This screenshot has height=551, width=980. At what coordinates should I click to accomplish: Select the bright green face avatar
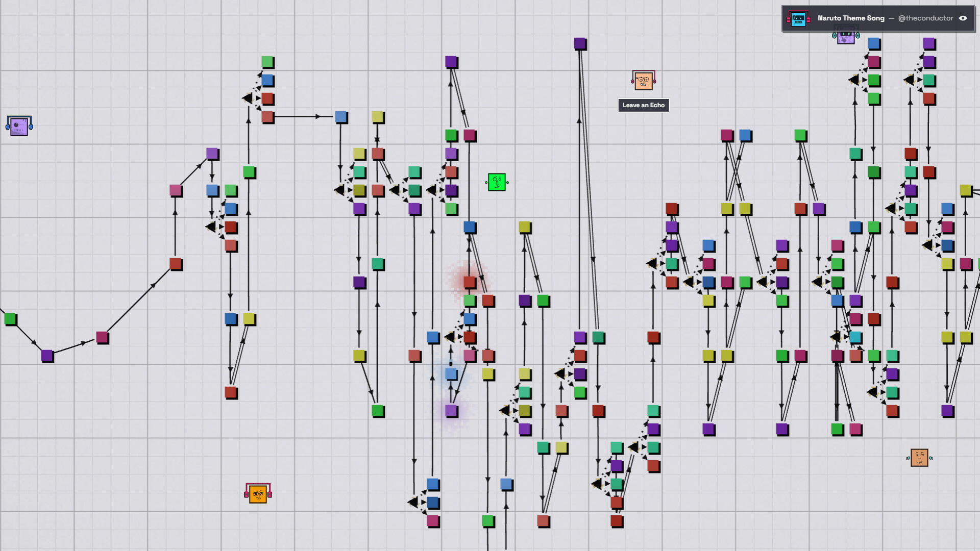497,182
